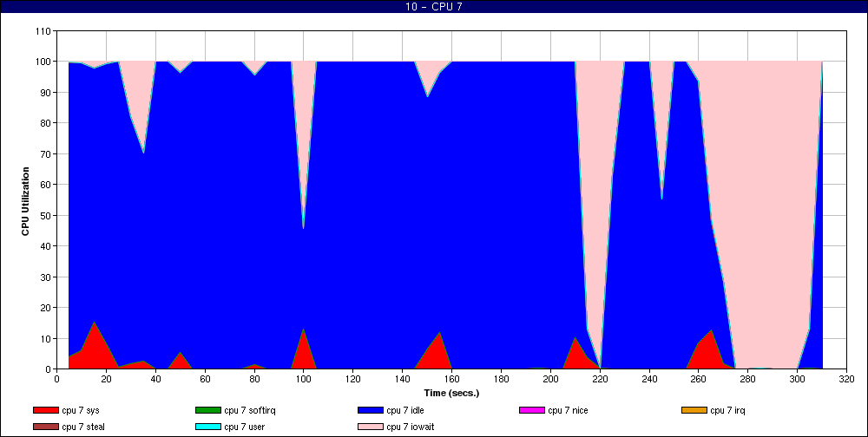The width and height of the screenshot is (868, 437).
Task: Click the 'CPU Utilization' y-axis label
Action: [x=25, y=201]
